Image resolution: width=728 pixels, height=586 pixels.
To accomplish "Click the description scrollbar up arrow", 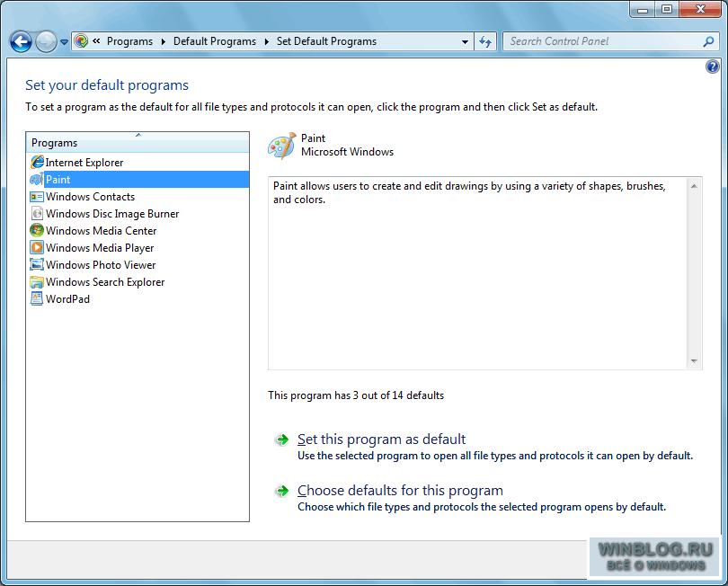I will [x=694, y=186].
